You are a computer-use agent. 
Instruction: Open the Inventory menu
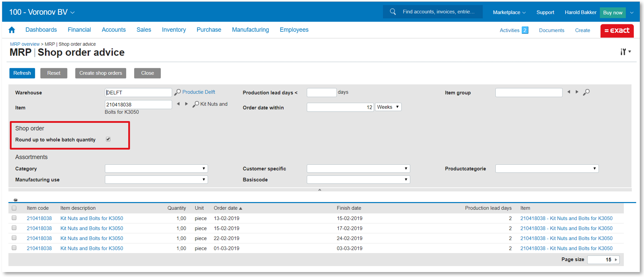click(174, 30)
